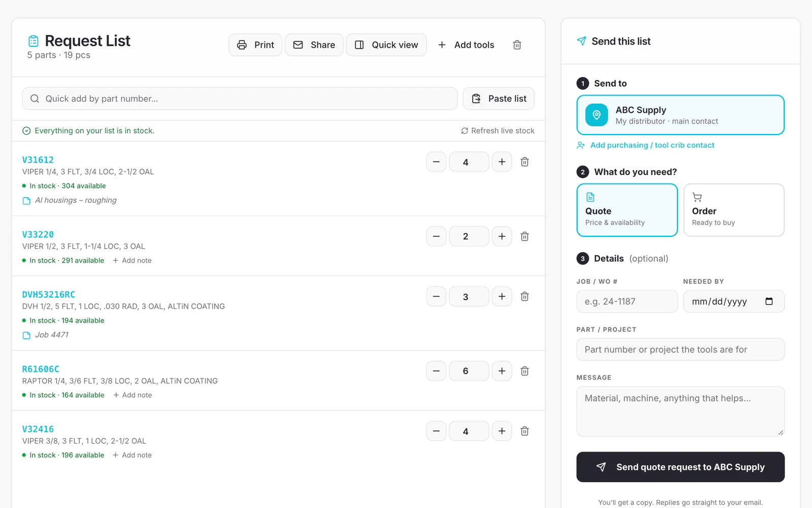Open part R61606C link
The image size is (812, 508).
pyautogui.click(x=41, y=369)
